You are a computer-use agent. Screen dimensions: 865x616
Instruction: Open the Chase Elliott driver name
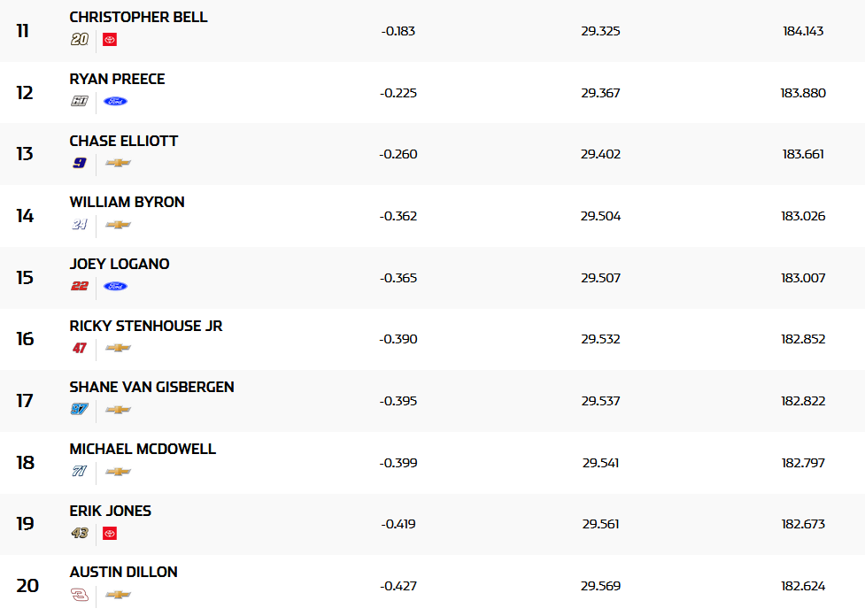(x=124, y=141)
